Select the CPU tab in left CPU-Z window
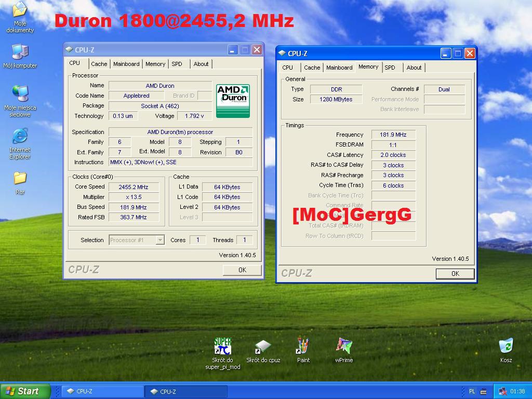 click(75, 63)
